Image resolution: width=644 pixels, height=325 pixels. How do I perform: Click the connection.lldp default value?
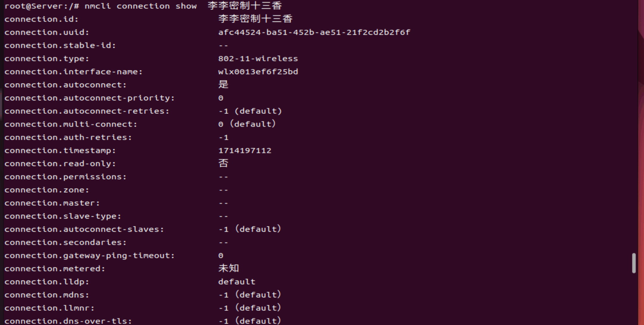(237, 282)
